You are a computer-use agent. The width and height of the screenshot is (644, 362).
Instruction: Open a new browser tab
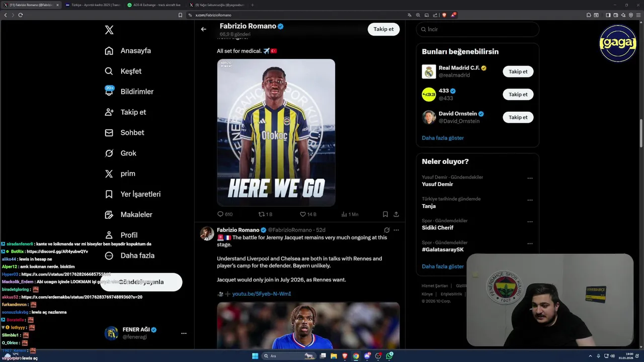click(253, 5)
